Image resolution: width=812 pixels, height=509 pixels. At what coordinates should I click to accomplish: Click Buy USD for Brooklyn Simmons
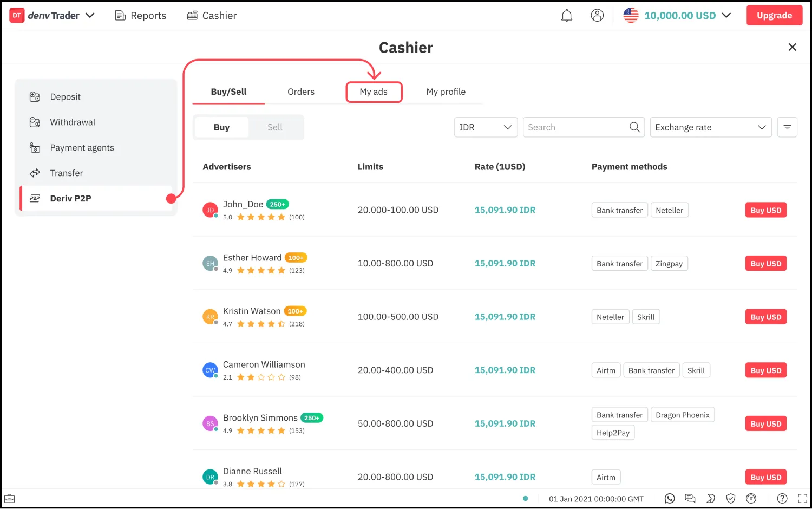click(x=766, y=423)
